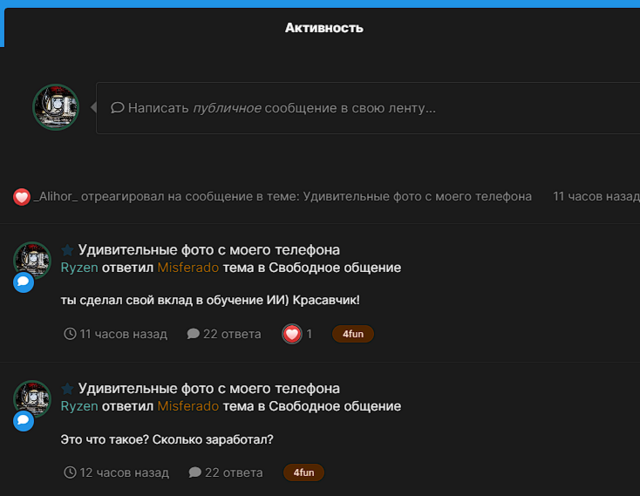Click the speech bubble icon inside the message field
The width and height of the screenshot is (640, 496).
coord(117,108)
